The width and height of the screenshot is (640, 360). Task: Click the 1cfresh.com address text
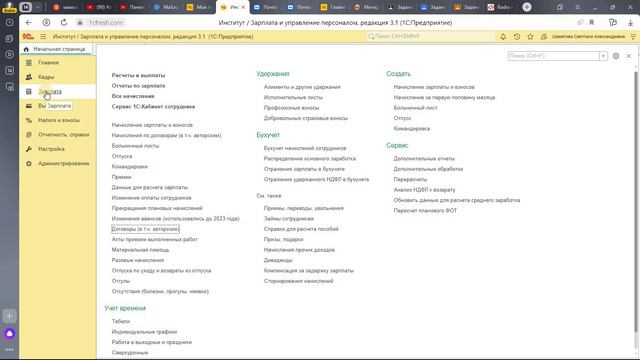(106, 22)
